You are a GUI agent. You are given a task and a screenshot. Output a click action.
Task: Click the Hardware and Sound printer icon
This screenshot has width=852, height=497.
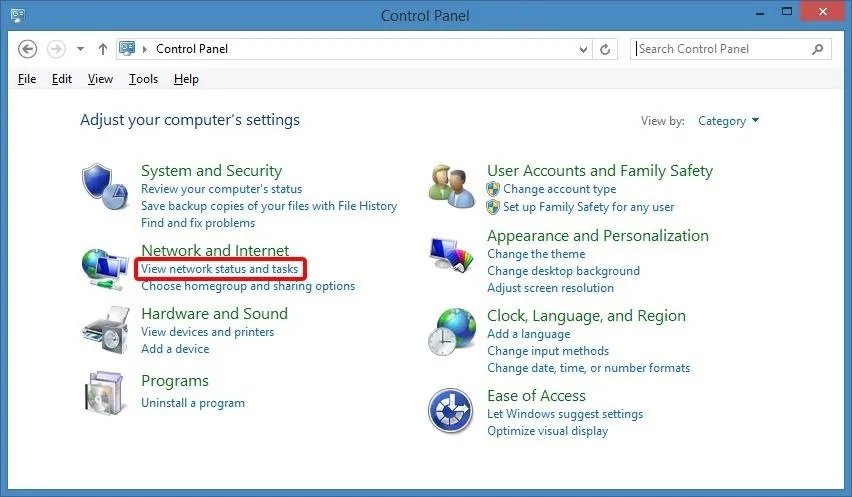tap(106, 330)
